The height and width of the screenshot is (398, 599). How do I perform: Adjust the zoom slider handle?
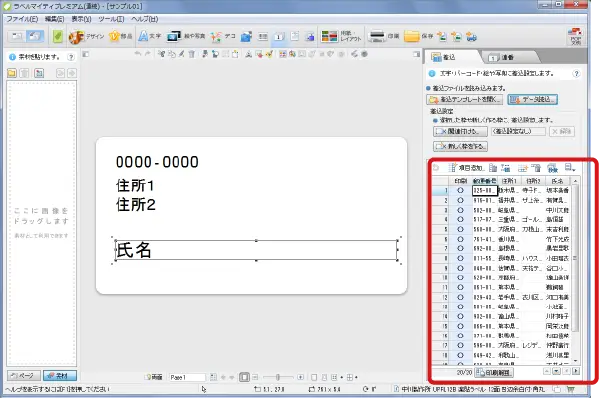tap(278, 377)
